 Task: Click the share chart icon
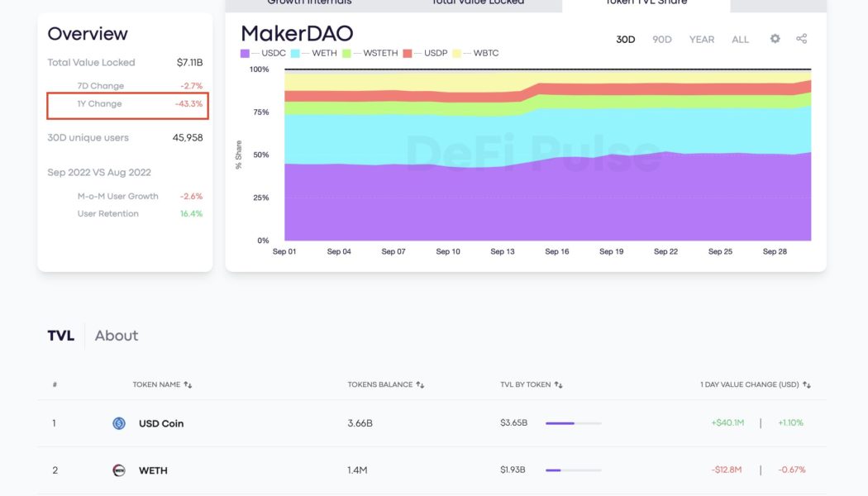coord(800,38)
